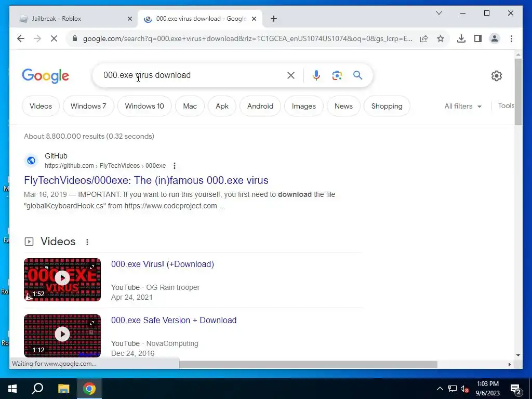Screen dimensions: 532x399
Task: Play the 1:12 Safe Version thumbnail
Action: 62,336
